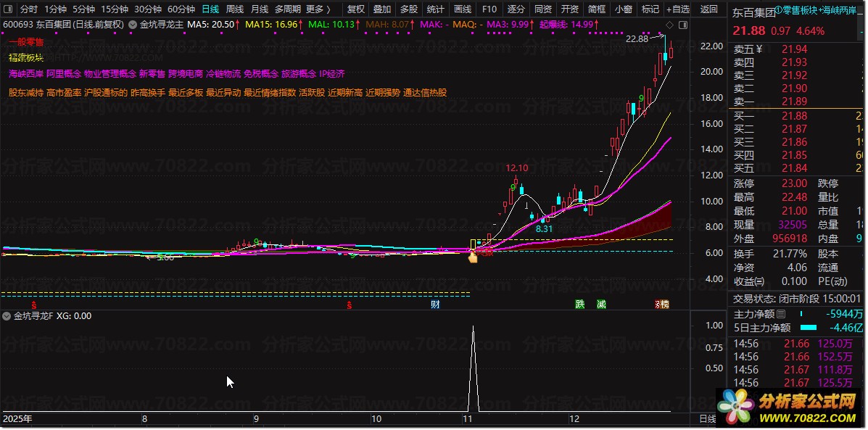
Task: Open the 小窗 mini window
Action: pyautogui.click(x=624, y=9)
